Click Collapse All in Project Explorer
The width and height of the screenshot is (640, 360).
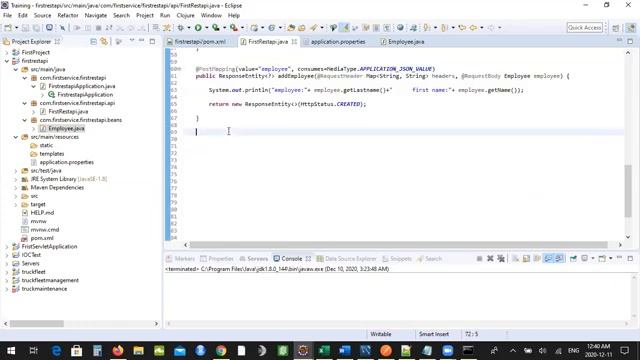coord(93,42)
